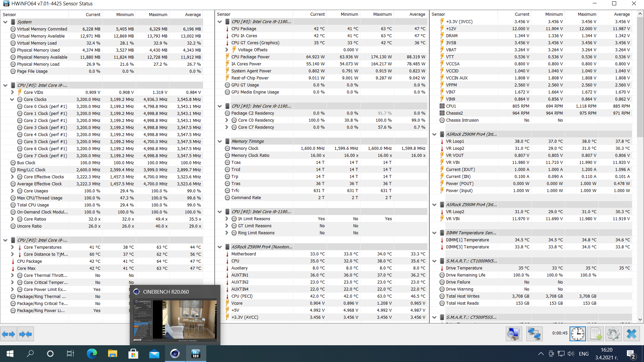Click the network tray icon
This screenshot has height=362, width=644.
[561, 354]
